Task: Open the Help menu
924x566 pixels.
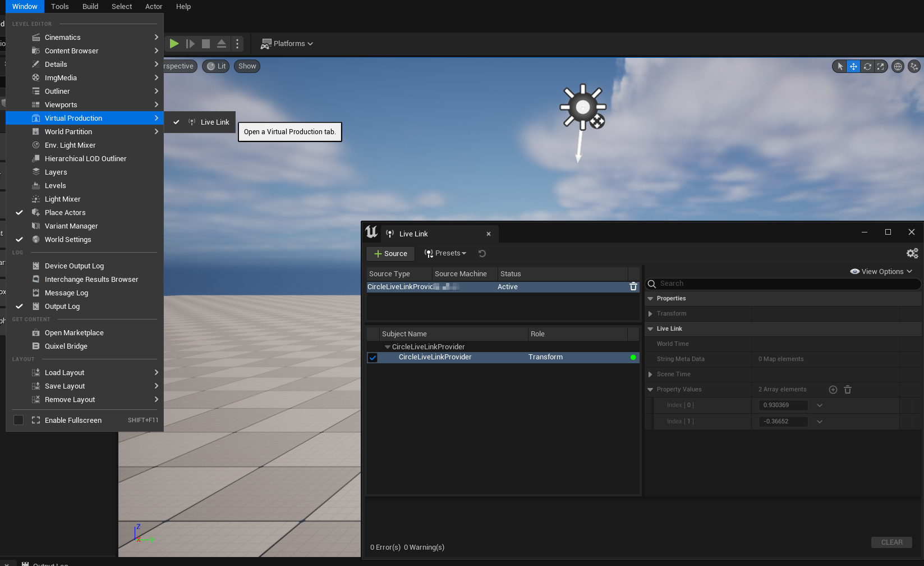Action: click(183, 6)
